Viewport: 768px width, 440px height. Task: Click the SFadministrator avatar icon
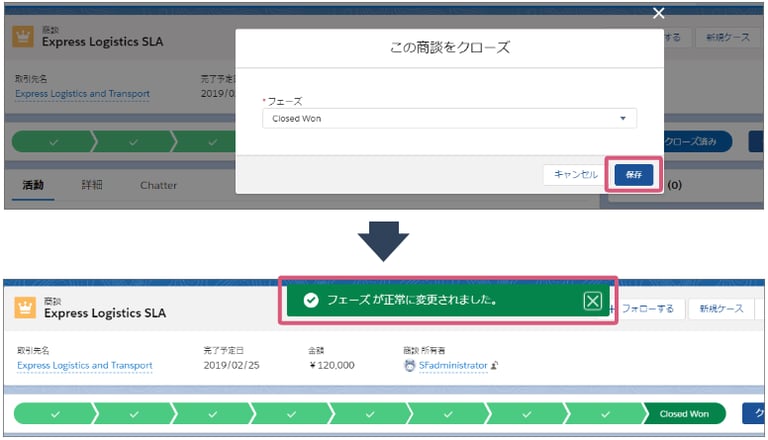[x=409, y=366]
